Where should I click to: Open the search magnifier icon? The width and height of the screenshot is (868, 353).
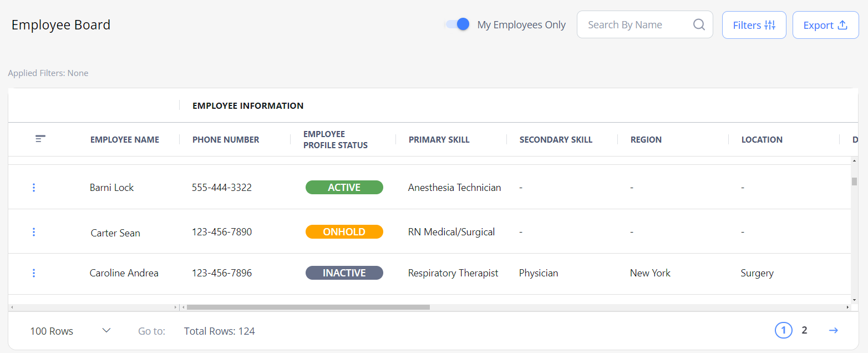coord(698,24)
